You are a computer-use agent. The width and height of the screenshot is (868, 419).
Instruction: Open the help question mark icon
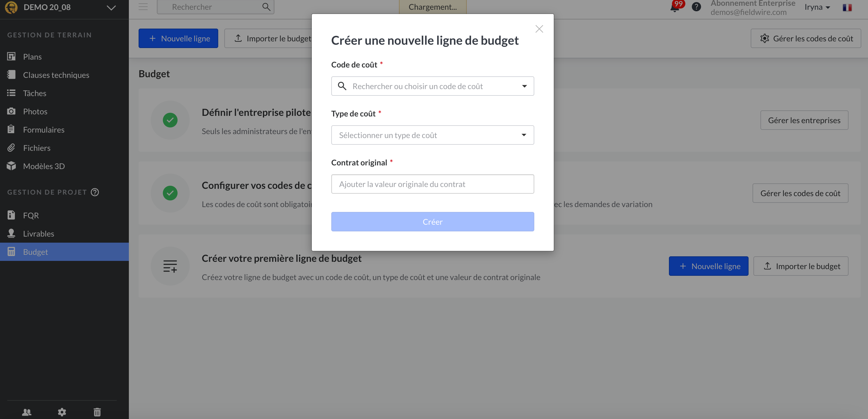coord(696,7)
